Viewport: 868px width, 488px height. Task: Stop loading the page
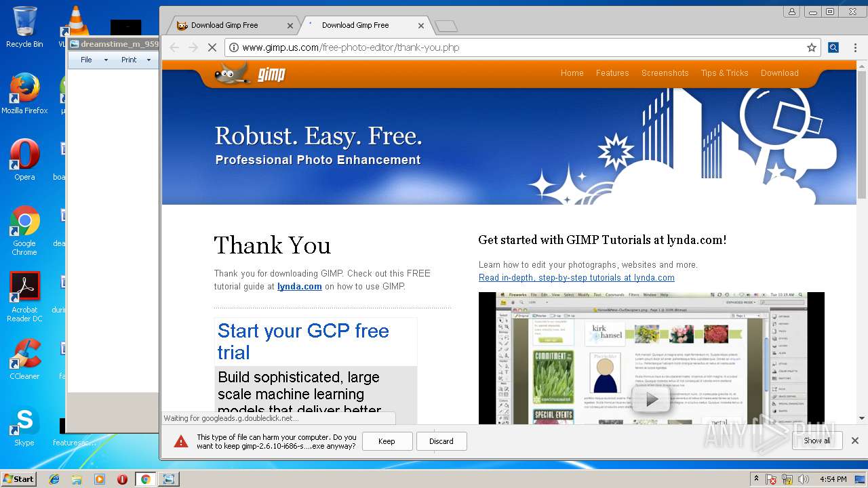pos(212,47)
